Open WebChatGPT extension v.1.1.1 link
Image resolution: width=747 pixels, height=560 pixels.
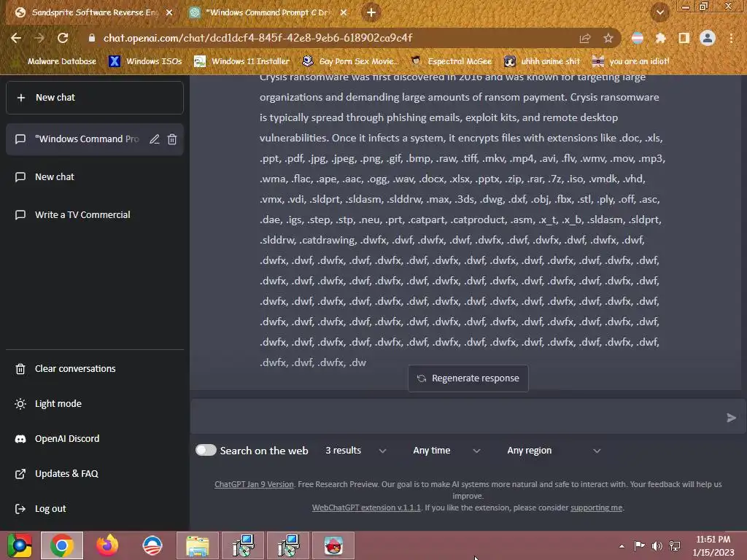click(366, 507)
